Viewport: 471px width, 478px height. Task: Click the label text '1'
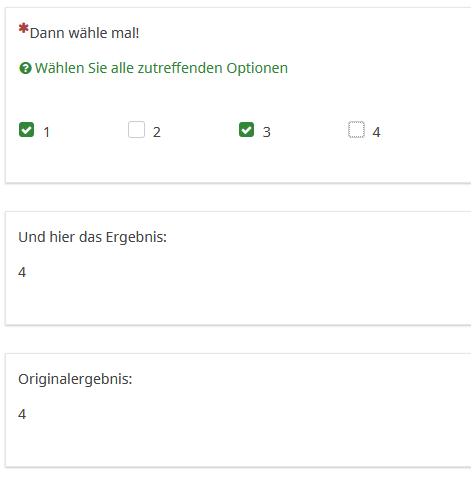click(x=47, y=132)
